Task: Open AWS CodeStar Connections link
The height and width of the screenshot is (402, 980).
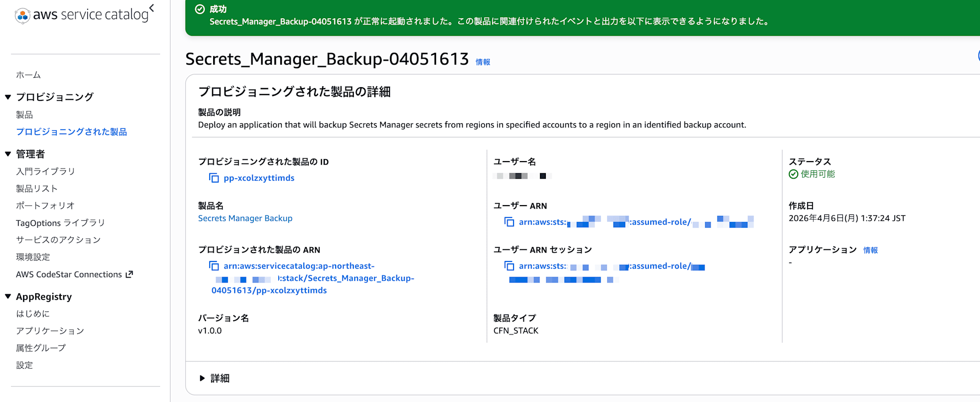Action: (69, 274)
